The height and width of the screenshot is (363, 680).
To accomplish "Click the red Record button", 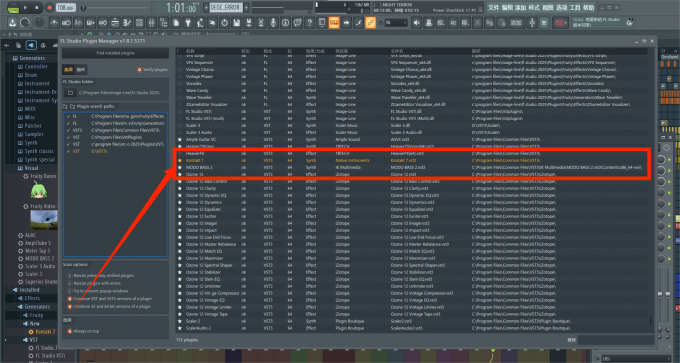I will [49, 7].
